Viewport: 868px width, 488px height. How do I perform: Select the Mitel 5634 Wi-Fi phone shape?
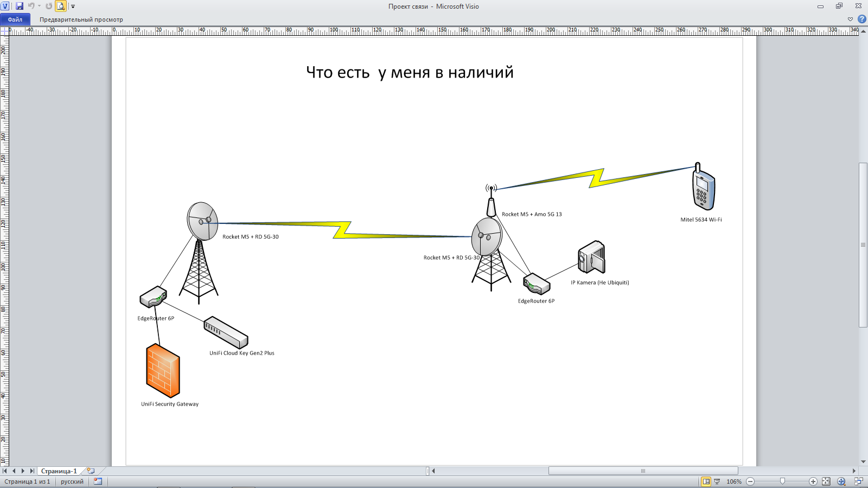(704, 187)
